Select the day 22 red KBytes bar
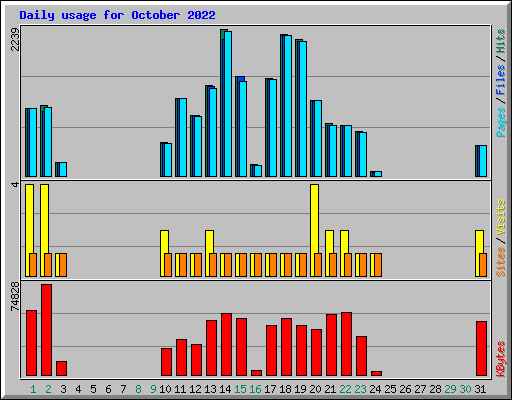The image size is (512, 400). click(x=346, y=344)
